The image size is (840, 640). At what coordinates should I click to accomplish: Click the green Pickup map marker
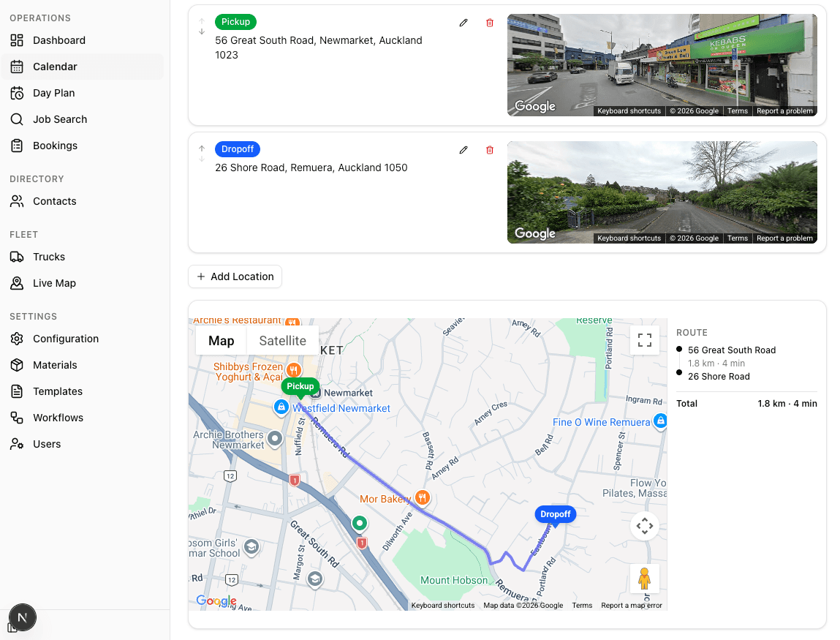[x=300, y=387]
